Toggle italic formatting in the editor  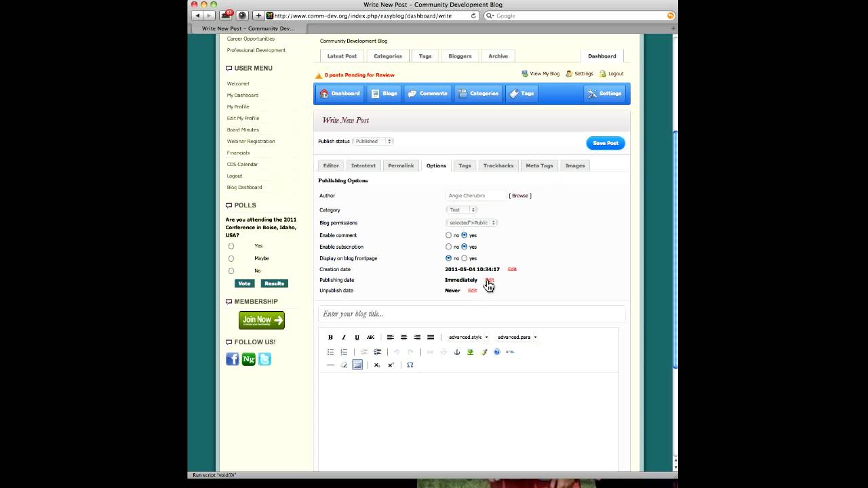pyautogui.click(x=344, y=337)
